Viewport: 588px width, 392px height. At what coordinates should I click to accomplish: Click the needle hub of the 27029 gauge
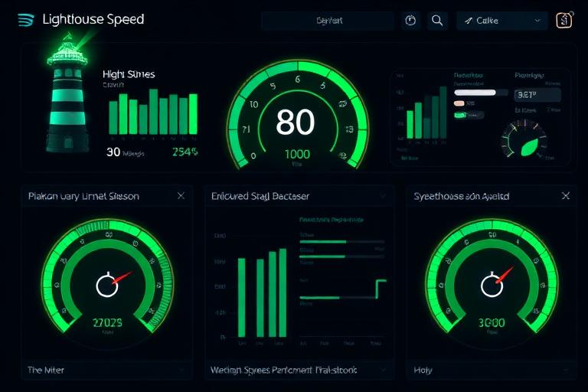point(107,286)
